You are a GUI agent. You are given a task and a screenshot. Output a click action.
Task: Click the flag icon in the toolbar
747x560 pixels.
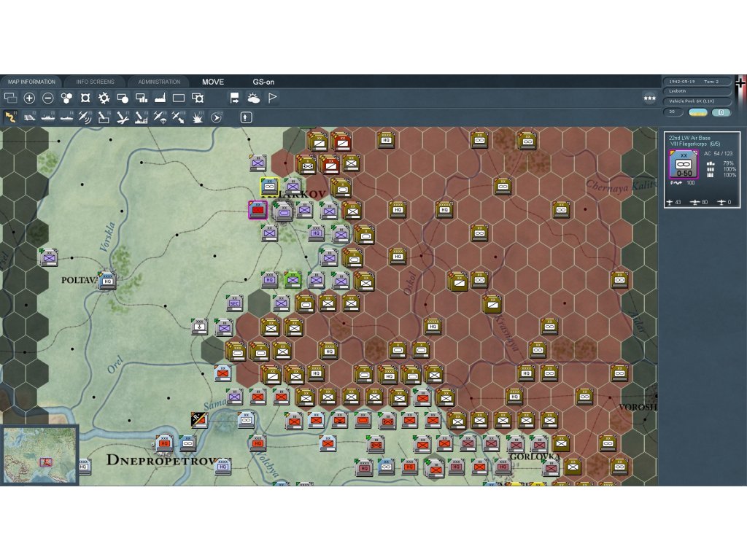[x=272, y=98]
